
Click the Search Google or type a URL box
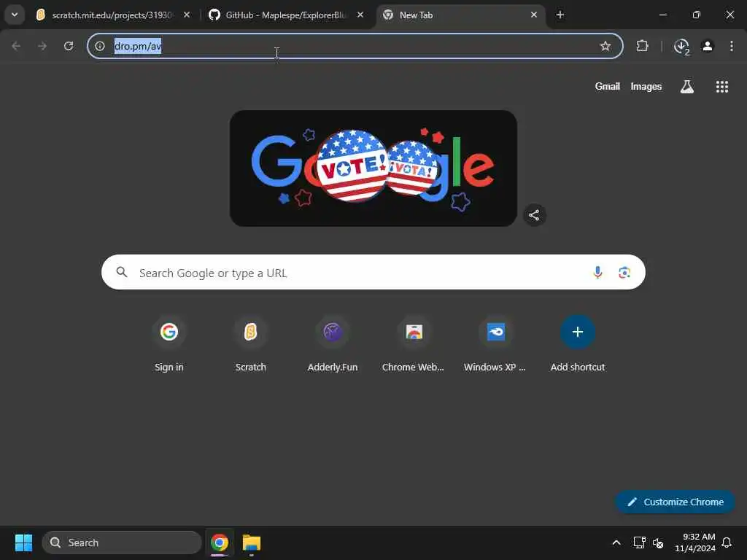(373, 272)
